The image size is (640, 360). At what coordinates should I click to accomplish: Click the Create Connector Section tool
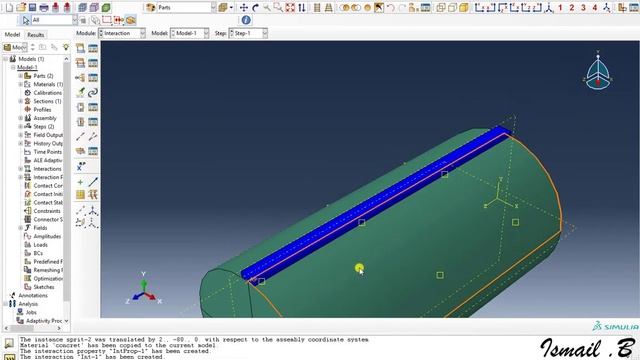point(80,107)
